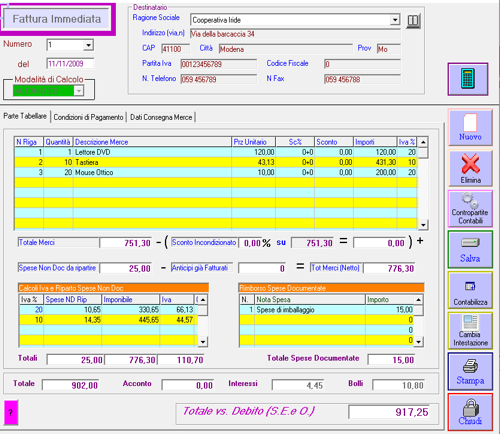The height and width of the screenshot is (434, 500).
Task: Click the Bolli field 10,80
Action: click(399, 385)
